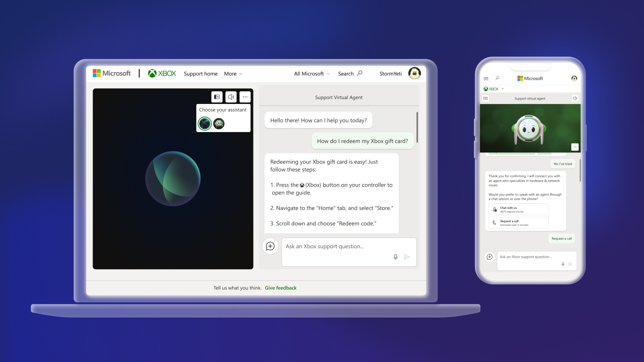Open Support home menu item
Viewport: 644px width, 362px height.
(201, 73)
